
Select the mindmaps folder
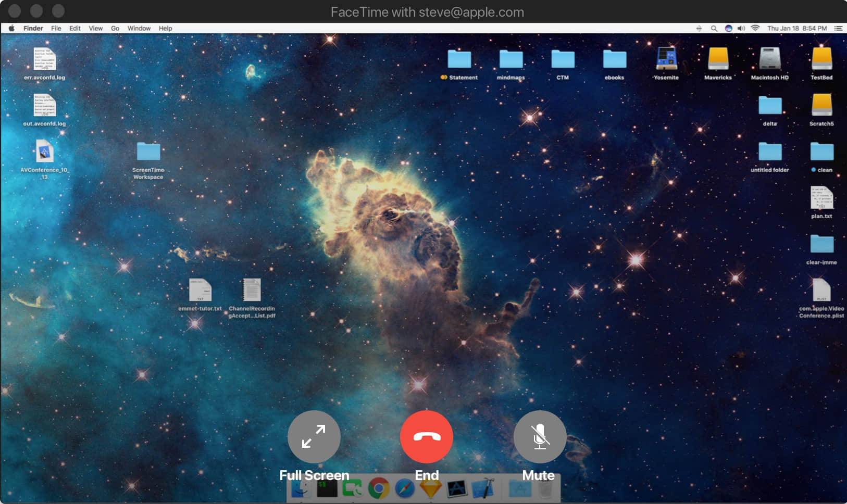coord(511,59)
